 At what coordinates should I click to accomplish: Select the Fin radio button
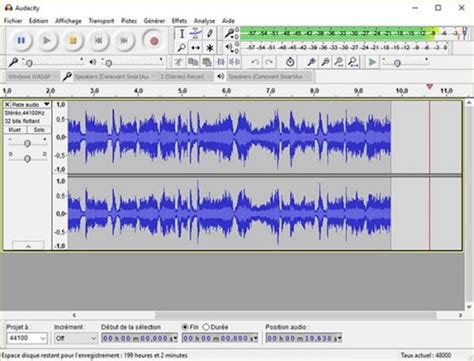pyautogui.click(x=185, y=327)
